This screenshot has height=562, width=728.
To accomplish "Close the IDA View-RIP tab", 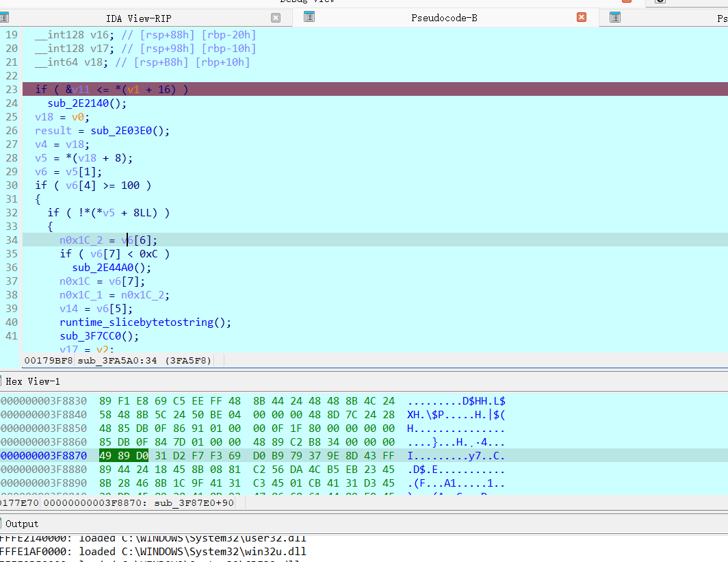I will (x=275, y=18).
